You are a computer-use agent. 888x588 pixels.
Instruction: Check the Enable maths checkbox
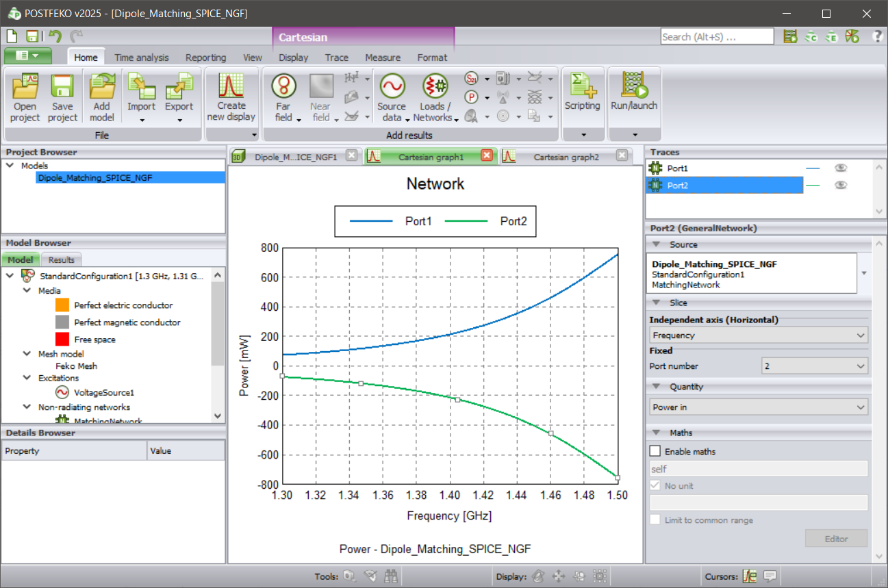(x=655, y=451)
